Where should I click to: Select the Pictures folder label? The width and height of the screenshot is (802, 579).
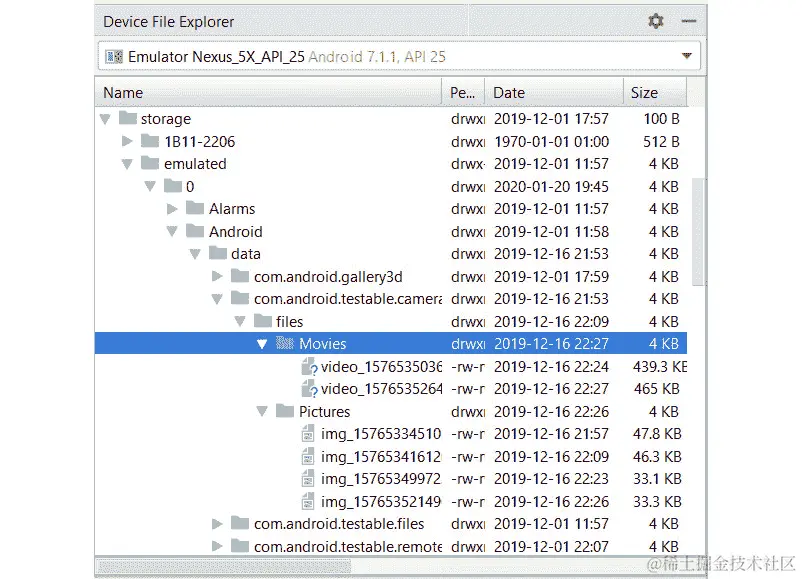pos(325,412)
